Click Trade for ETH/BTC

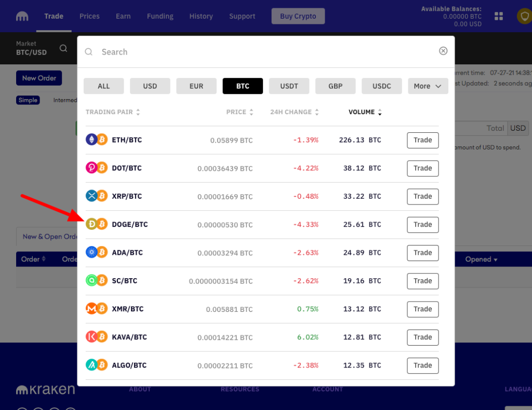click(x=423, y=140)
